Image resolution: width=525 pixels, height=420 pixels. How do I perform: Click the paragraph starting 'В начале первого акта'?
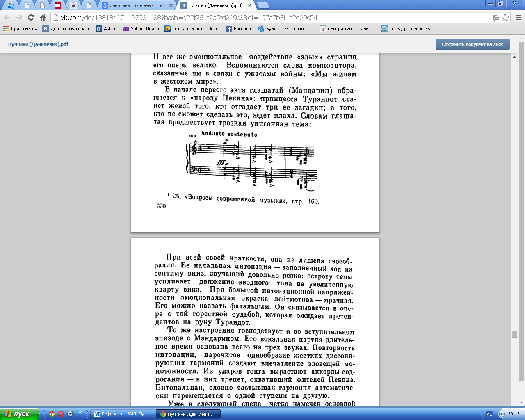tap(255, 107)
